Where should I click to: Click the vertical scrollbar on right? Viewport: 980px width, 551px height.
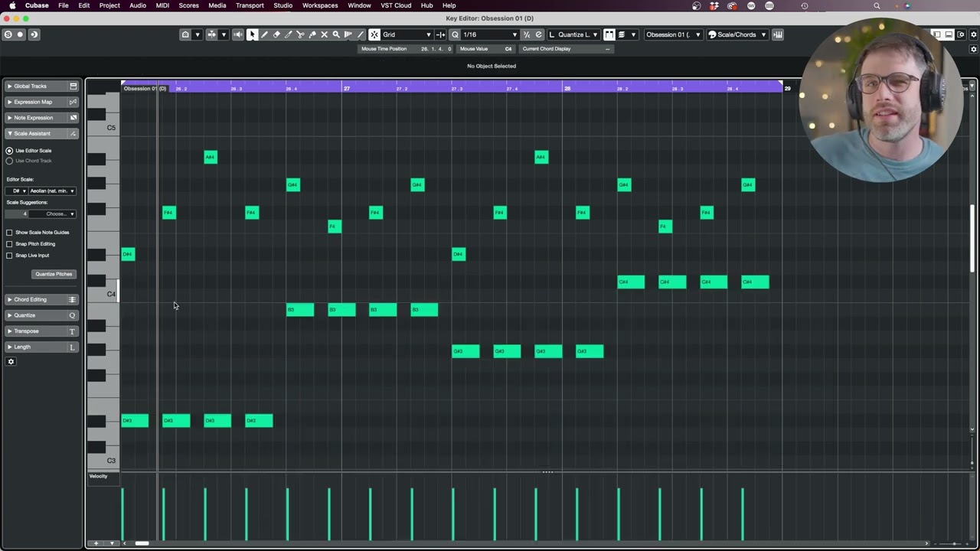click(973, 238)
